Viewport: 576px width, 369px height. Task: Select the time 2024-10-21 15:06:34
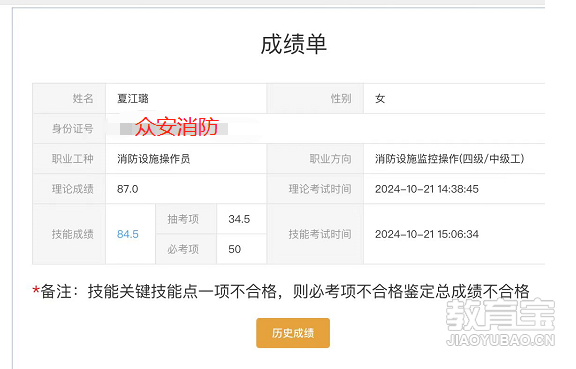tap(426, 234)
